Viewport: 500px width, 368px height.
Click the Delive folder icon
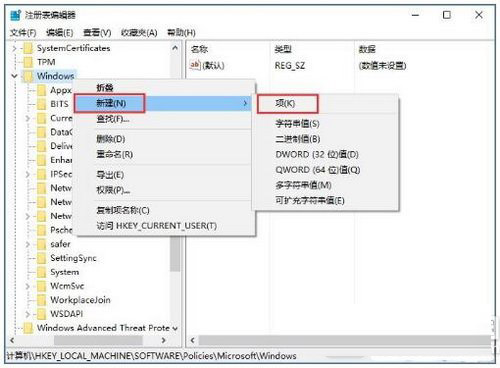tap(42, 146)
